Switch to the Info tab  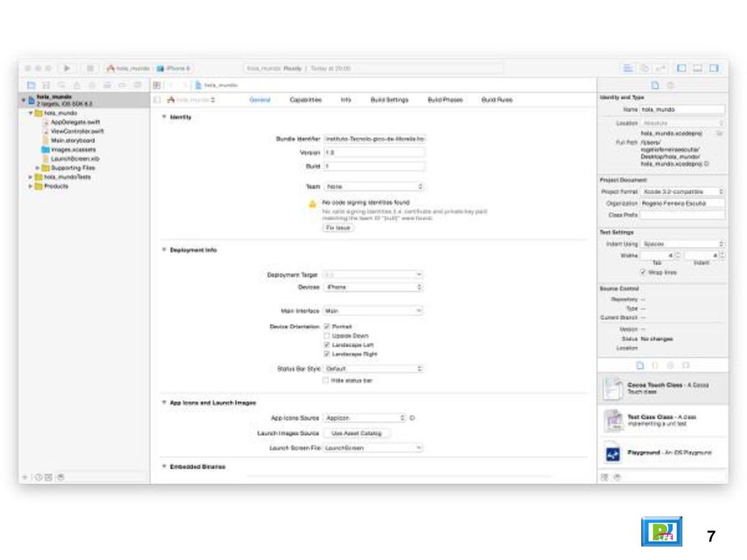[346, 99]
